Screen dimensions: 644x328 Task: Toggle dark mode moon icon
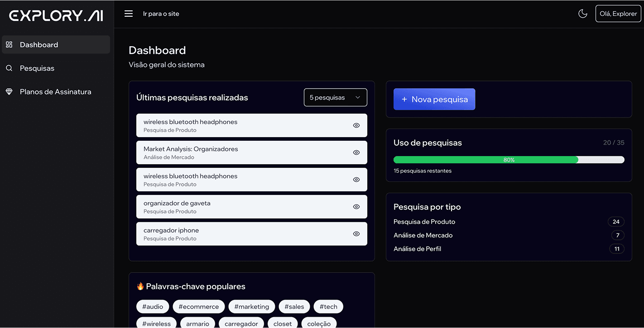tap(583, 14)
